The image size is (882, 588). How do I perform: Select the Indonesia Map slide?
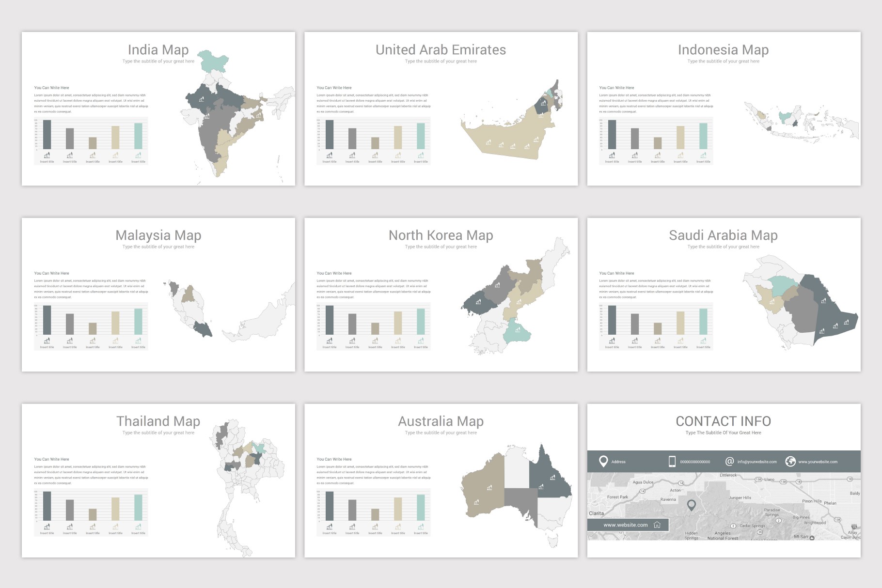pyautogui.click(x=724, y=108)
